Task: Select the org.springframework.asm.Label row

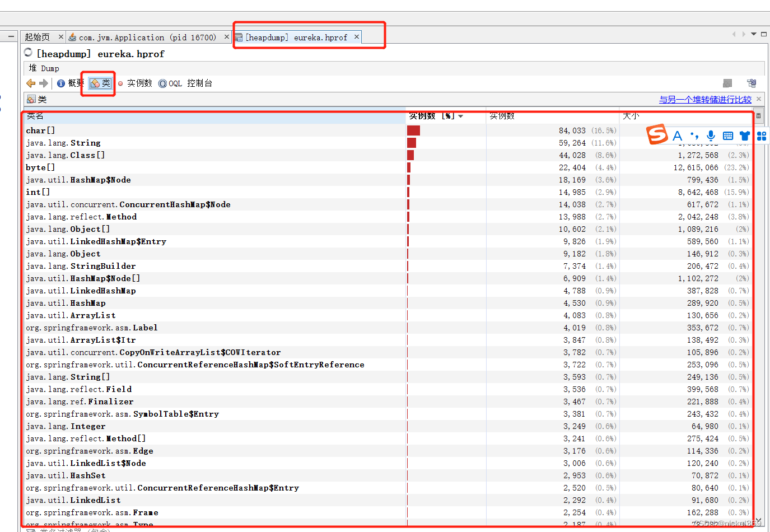Action: (x=389, y=328)
